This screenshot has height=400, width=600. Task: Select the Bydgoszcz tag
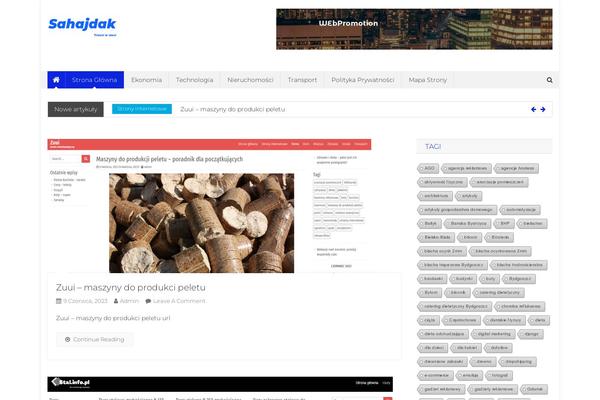point(519,279)
